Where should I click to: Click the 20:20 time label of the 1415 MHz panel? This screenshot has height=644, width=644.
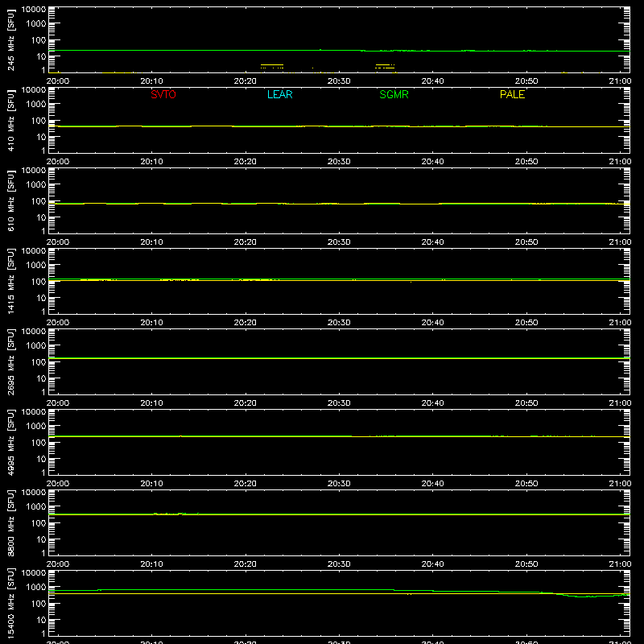[246, 323]
